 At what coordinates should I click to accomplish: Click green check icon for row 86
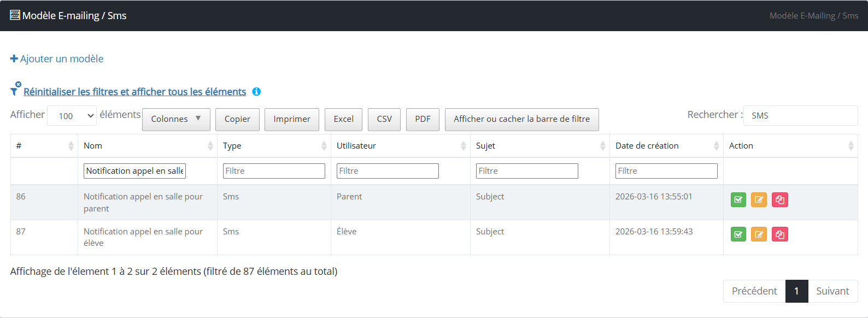click(x=738, y=200)
